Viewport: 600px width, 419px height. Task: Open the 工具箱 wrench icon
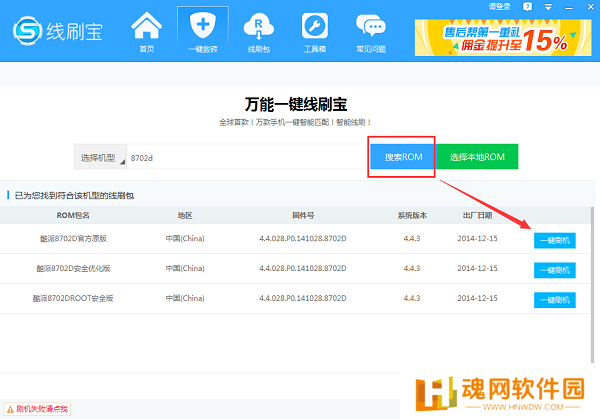[315, 32]
